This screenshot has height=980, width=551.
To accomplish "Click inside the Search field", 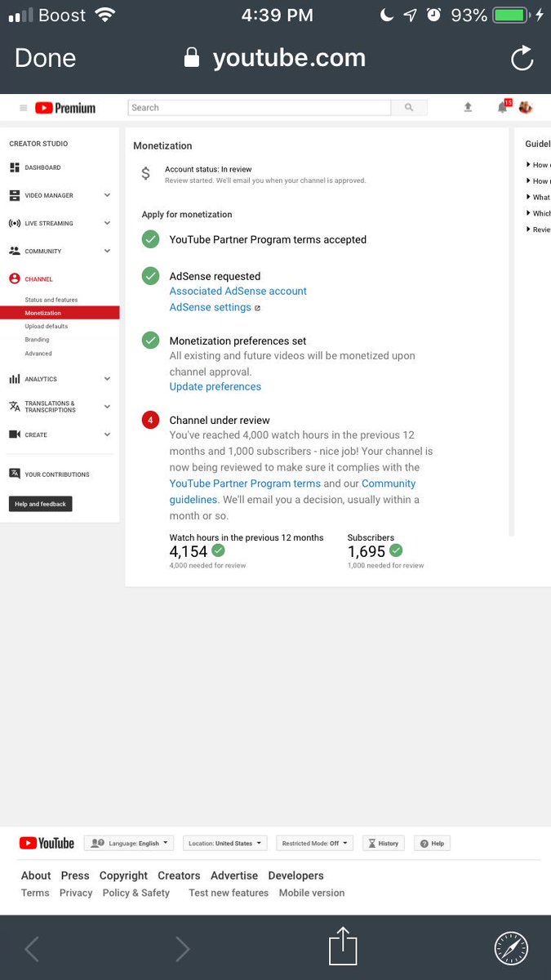I will pos(260,108).
